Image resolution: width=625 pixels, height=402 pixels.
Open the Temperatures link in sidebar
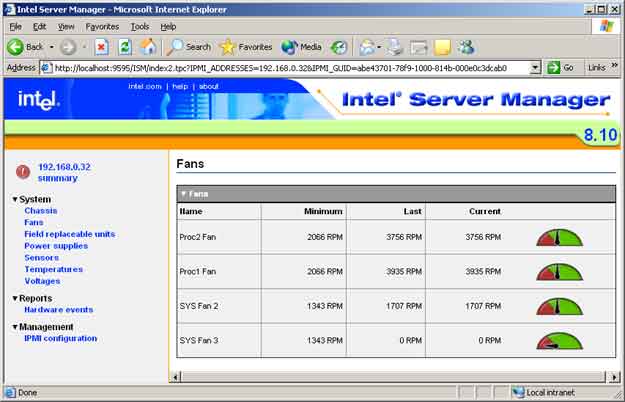click(x=54, y=269)
